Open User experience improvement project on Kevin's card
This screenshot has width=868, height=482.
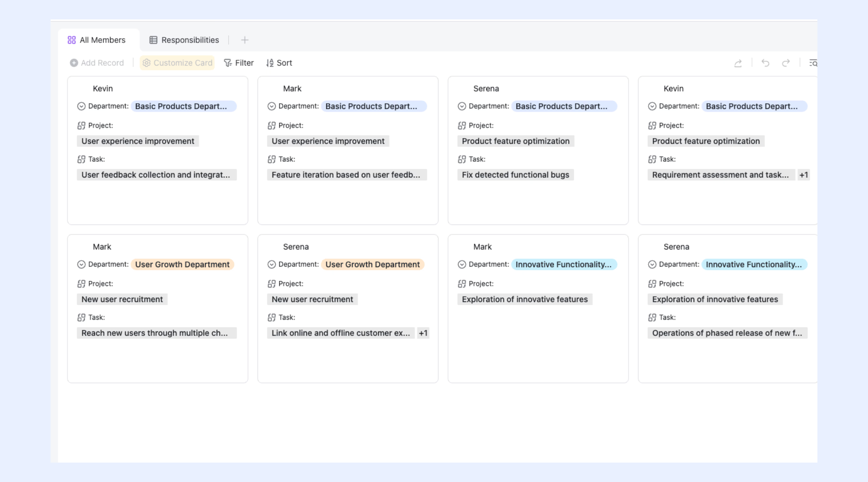[138, 141]
